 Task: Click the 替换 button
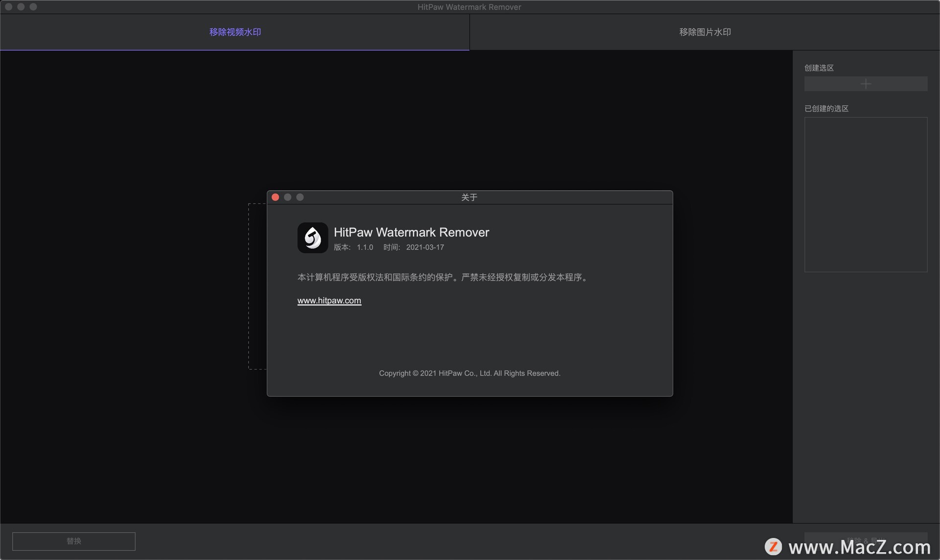click(74, 541)
